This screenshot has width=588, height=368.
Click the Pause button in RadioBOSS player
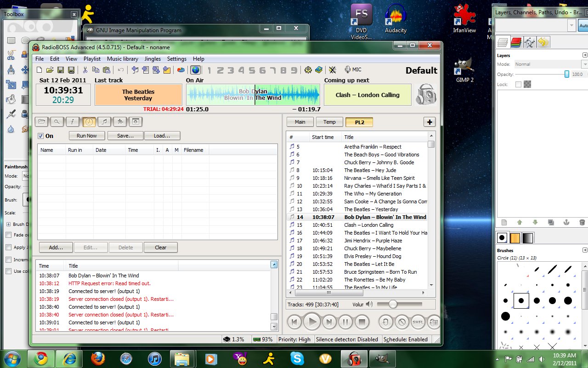tap(345, 322)
